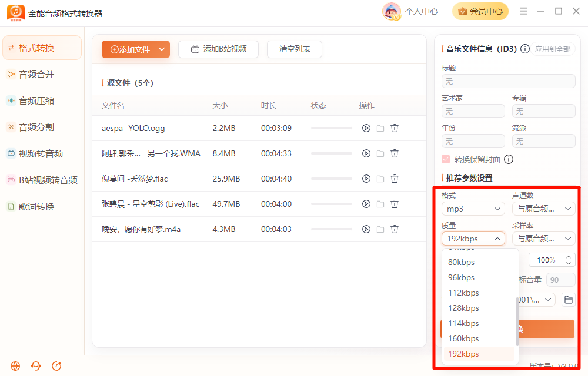Choose 112kbps from quality list

coord(479,293)
